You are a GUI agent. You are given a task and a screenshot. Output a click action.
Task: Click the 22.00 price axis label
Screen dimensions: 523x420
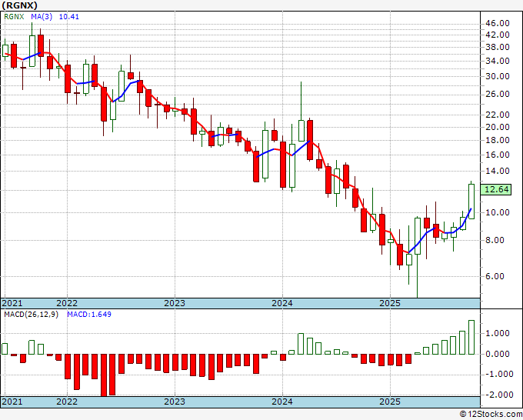click(498, 115)
